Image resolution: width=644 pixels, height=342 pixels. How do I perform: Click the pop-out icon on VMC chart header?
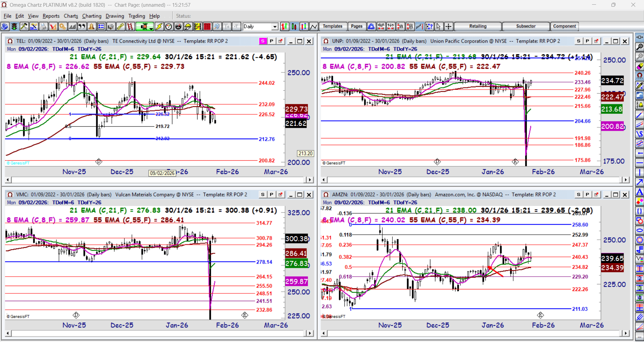click(x=280, y=194)
